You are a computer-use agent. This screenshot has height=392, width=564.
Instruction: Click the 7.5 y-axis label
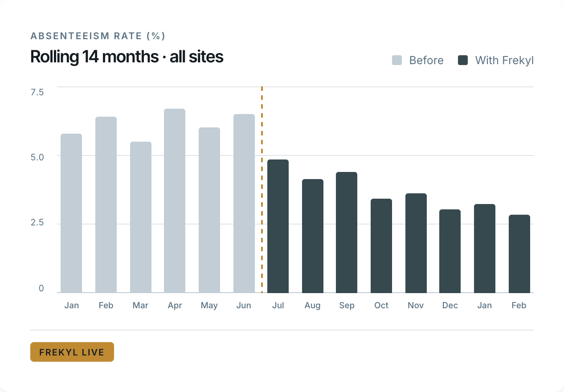[x=37, y=92]
